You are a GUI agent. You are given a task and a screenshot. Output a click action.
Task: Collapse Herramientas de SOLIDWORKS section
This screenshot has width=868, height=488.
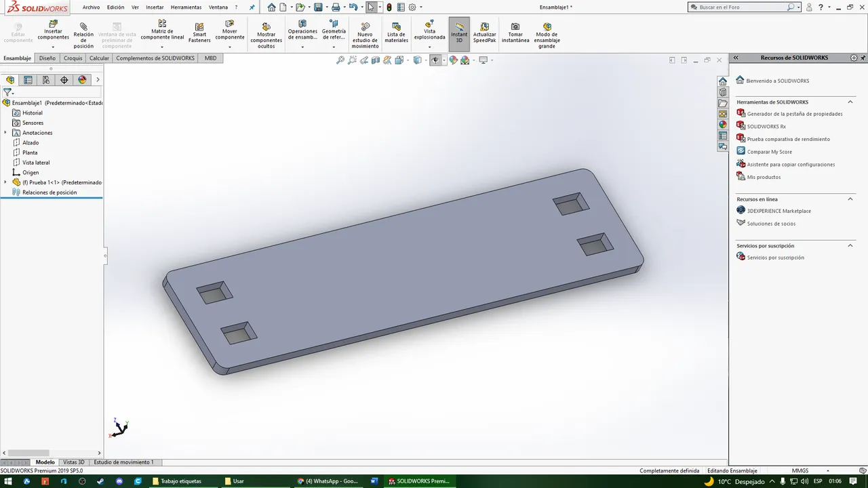(850, 102)
